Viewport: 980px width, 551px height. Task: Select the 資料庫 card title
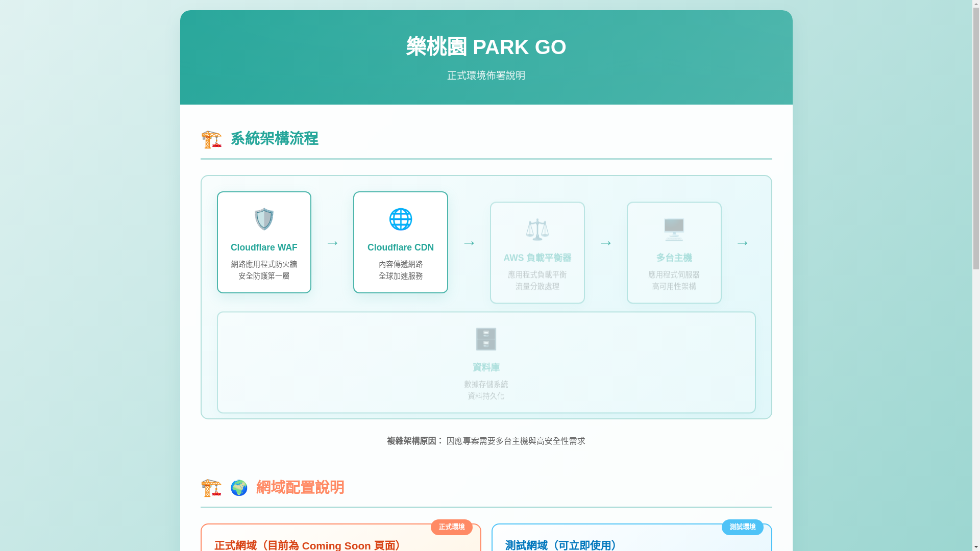[486, 367]
